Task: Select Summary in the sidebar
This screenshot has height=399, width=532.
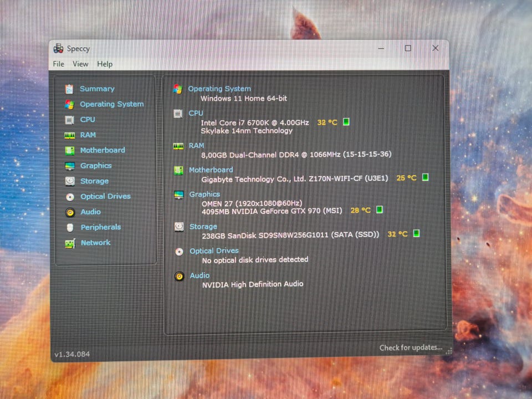Action: (x=97, y=89)
